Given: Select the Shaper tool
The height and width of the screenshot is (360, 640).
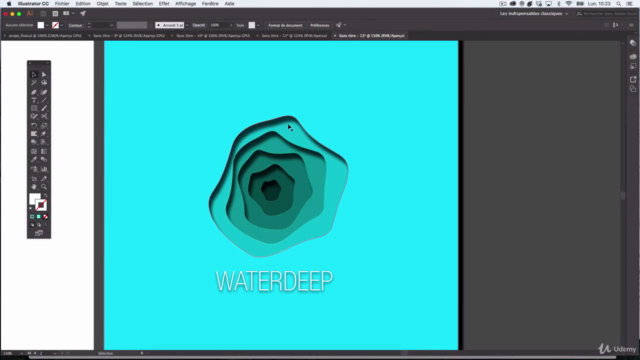Looking at the screenshot, I should pos(34,116).
